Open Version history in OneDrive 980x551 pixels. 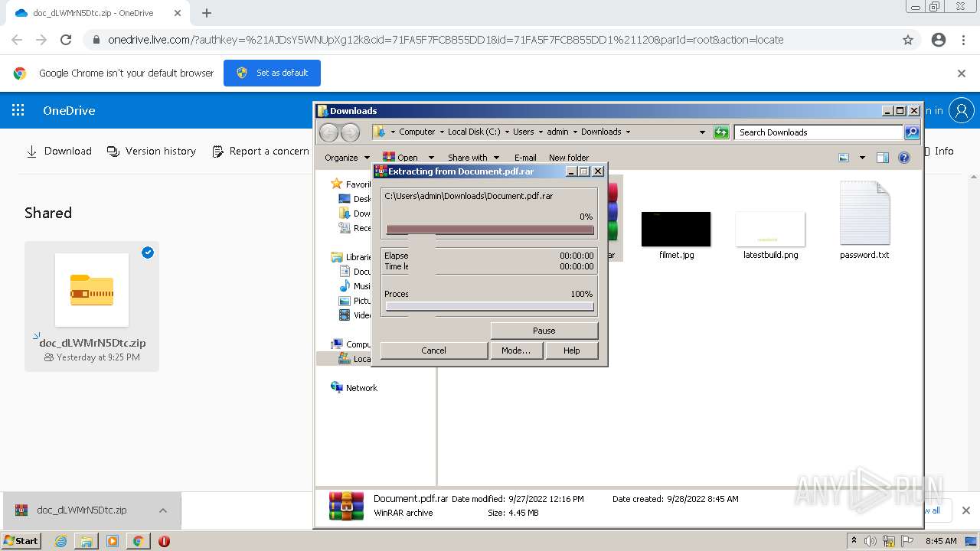tap(152, 152)
